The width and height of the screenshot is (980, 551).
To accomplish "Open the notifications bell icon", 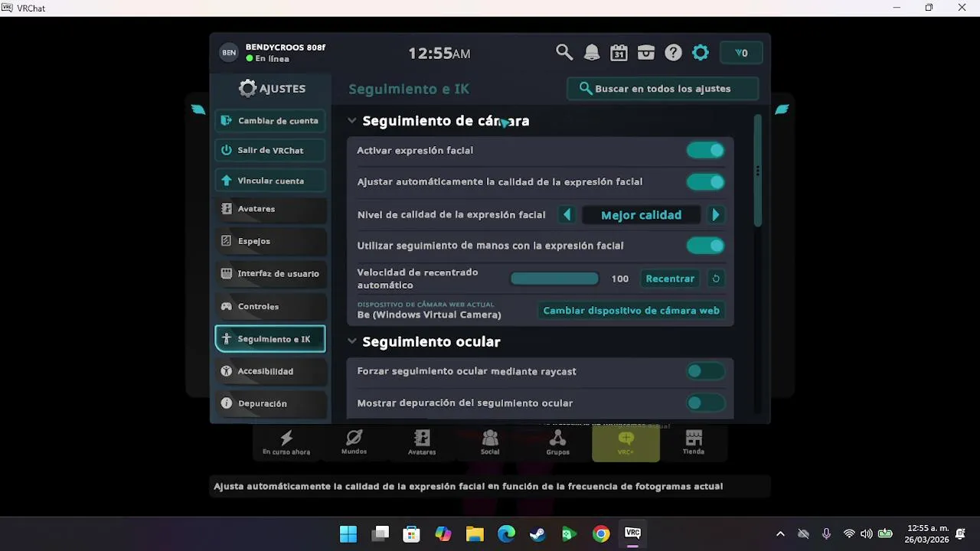I will click(x=592, y=53).
